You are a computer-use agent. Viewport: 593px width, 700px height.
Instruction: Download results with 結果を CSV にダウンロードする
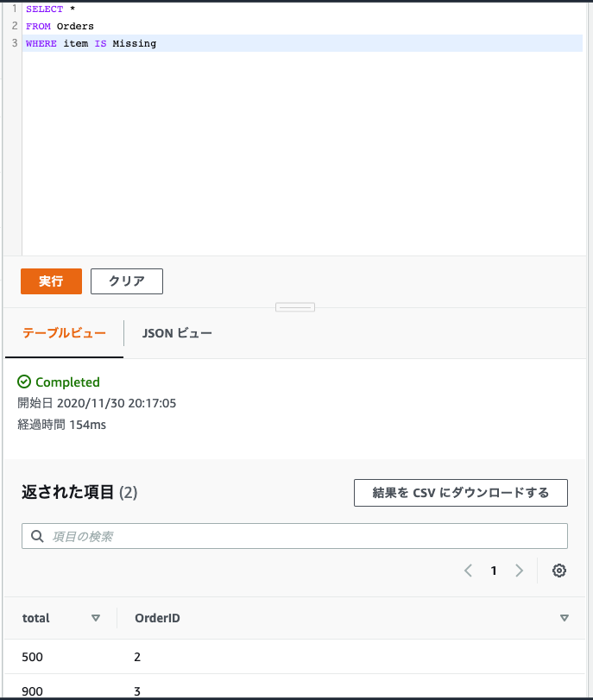click(x=460, y=493)
